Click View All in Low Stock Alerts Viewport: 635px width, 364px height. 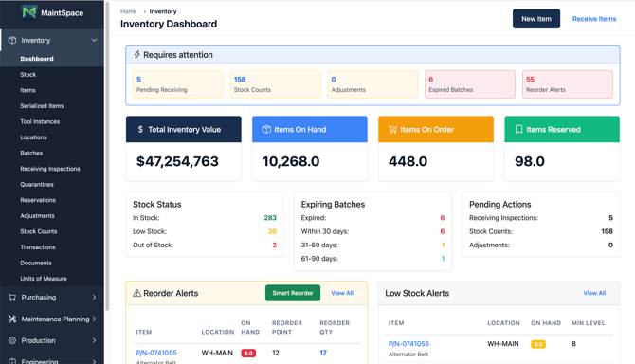click(594, 293)
